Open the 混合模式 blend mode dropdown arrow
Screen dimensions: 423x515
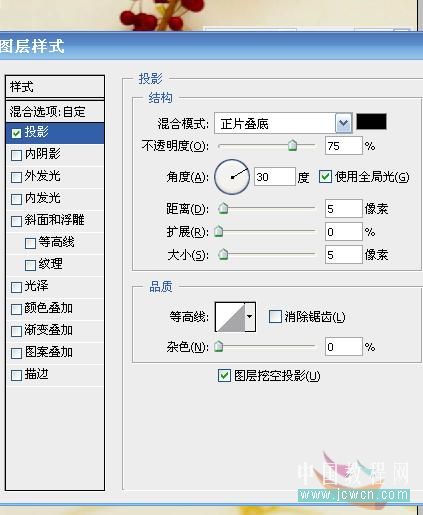(x=343, y=123)
